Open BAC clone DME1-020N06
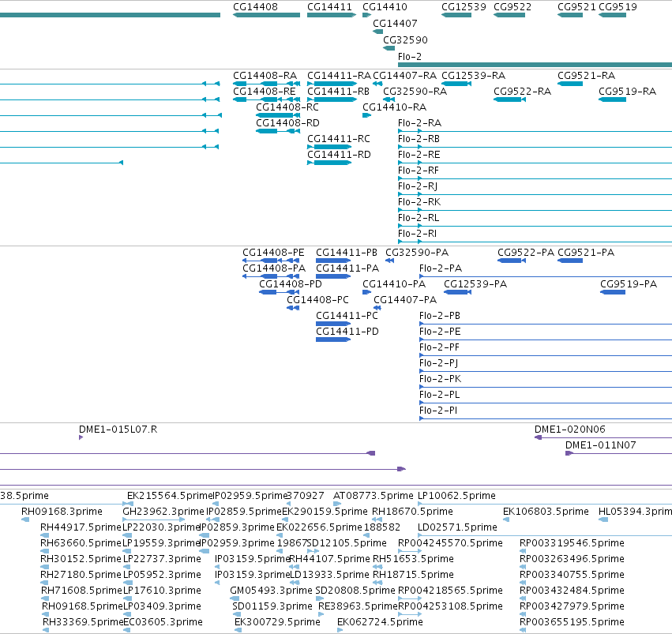The height and width of the screenshot is (634, 672). [x=569, y=430]
